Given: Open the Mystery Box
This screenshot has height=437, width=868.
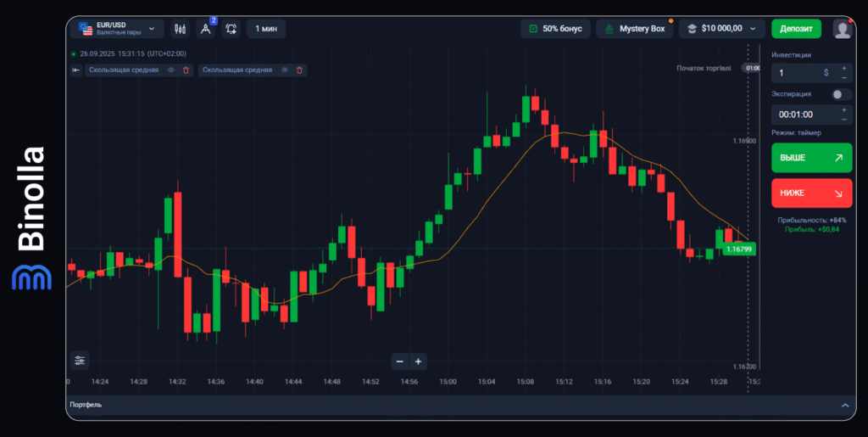Looking at the screenshot, I should pyautogui.click(x=636, y=29).
